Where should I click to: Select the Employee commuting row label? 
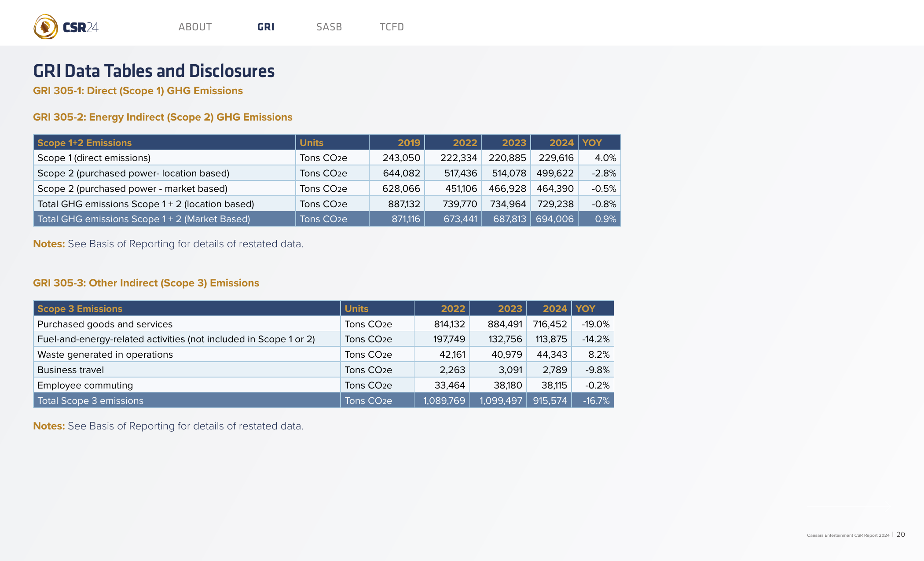pyautogui.click(x=85, y=385)
